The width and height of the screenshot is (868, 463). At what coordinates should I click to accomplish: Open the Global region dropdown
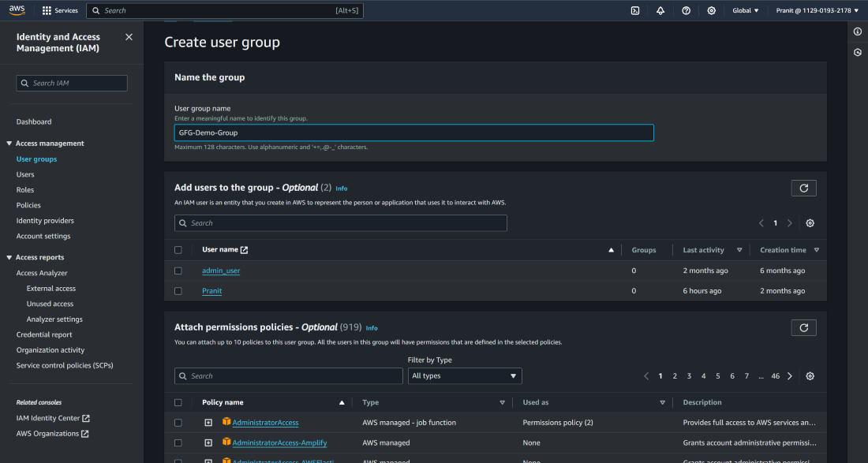pyautogui.click(x=745, y=10)
